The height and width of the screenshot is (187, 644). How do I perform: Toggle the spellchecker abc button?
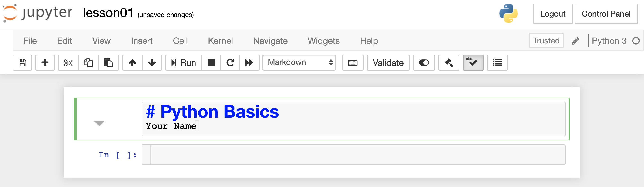473,63
